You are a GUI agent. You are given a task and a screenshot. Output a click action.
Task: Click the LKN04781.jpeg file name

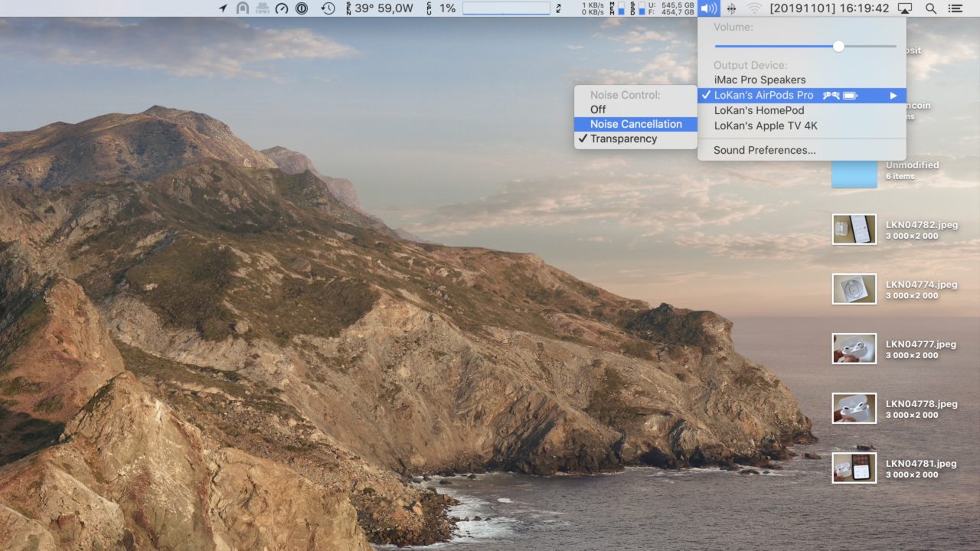921,464
